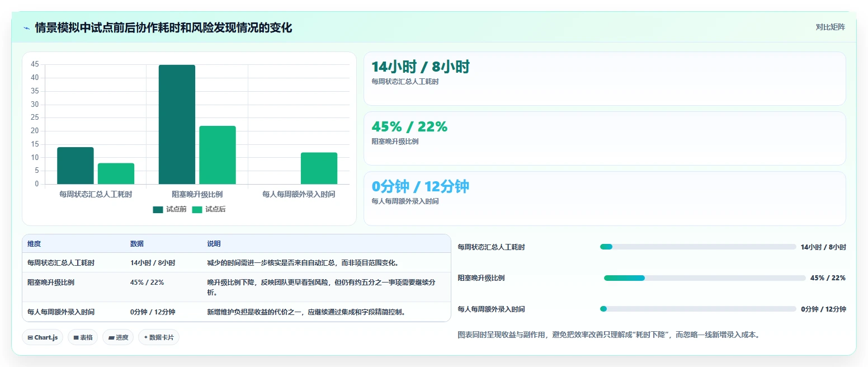
Task: Click the progress row value 0分钟 / 12分钟
Action: coord(823,309)
